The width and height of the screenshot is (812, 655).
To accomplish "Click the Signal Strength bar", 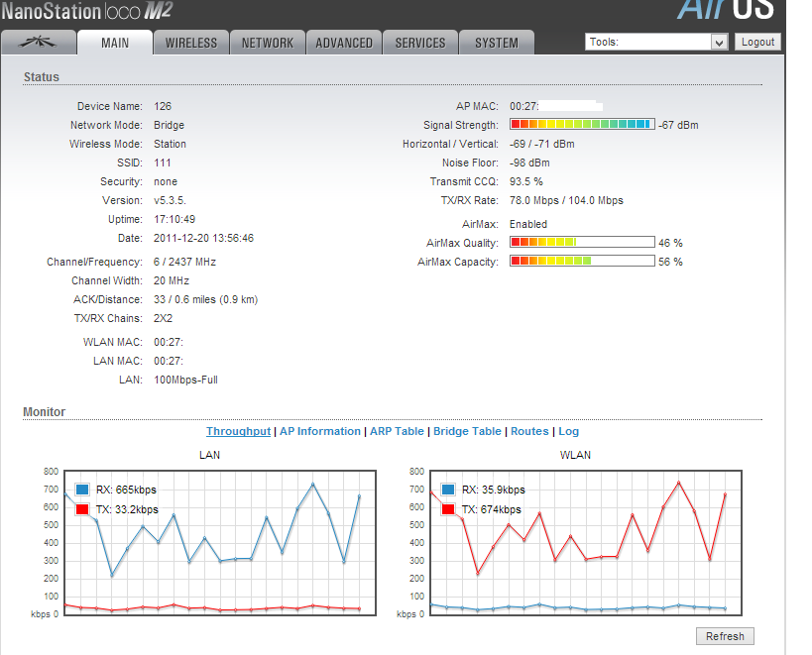I will click(582, 125).
